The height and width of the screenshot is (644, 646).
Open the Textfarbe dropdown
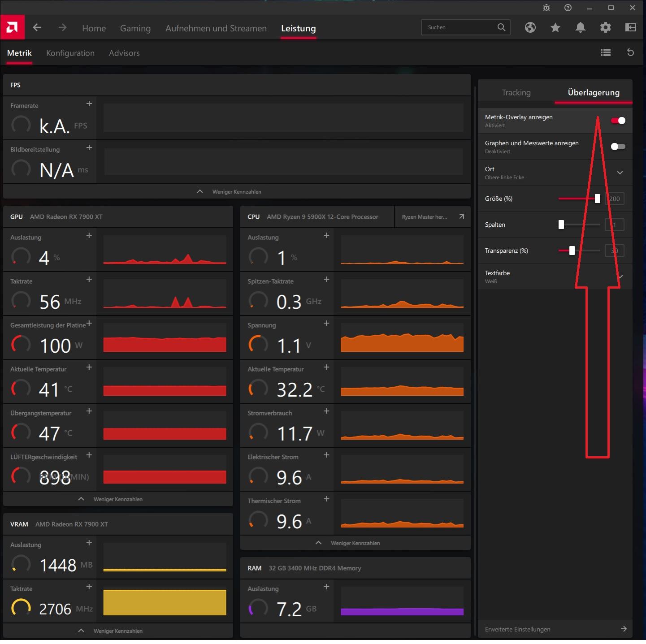point(555,277)
